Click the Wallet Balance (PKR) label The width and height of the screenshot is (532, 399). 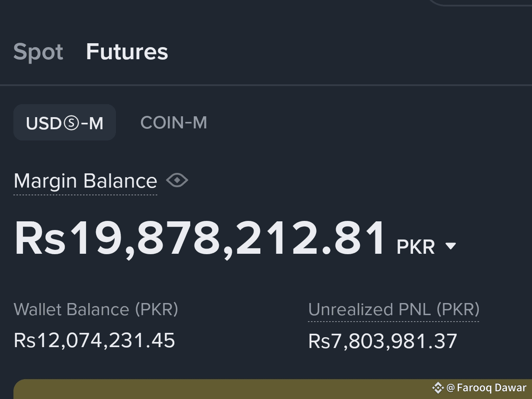tap(96, 310)
